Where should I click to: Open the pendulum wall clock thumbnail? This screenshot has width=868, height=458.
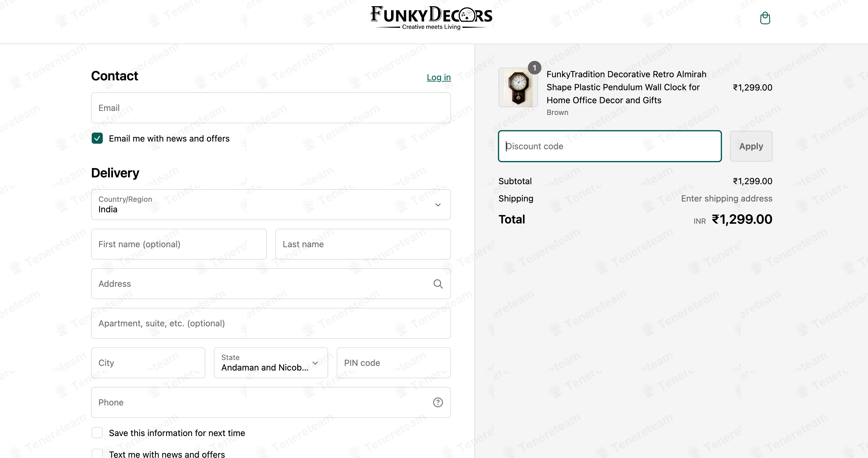point(518,88)
